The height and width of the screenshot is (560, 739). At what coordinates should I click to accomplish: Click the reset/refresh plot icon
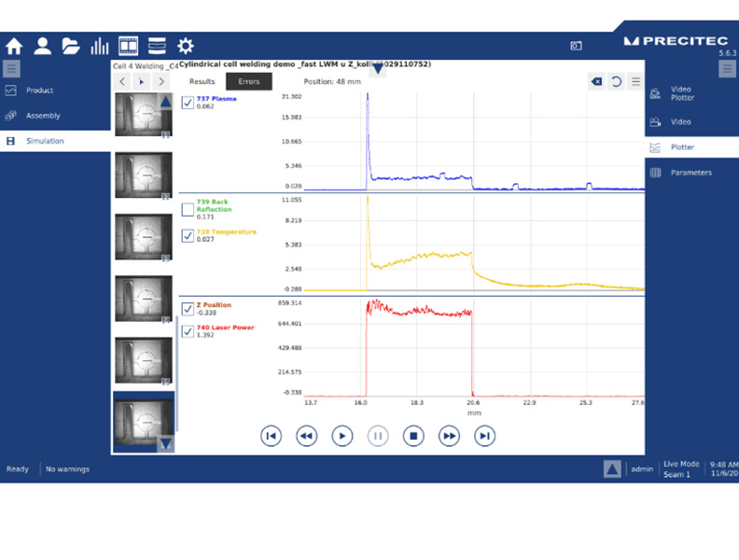616,82
